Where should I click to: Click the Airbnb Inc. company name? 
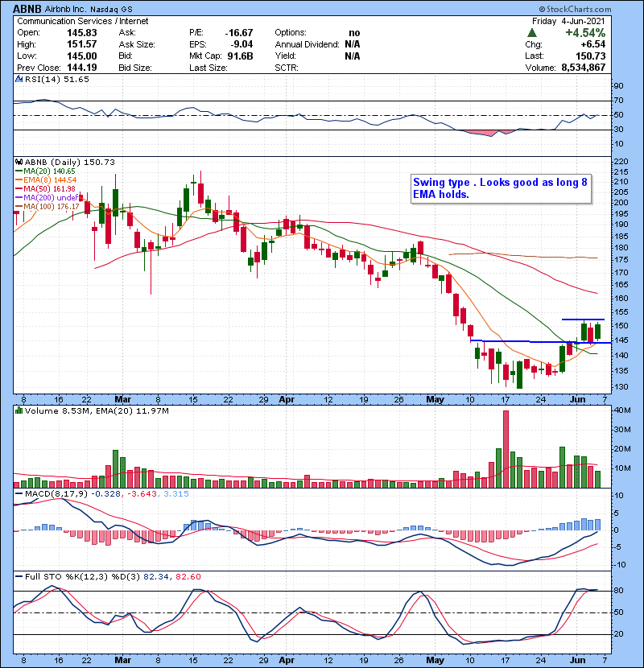tap(66, 9)
